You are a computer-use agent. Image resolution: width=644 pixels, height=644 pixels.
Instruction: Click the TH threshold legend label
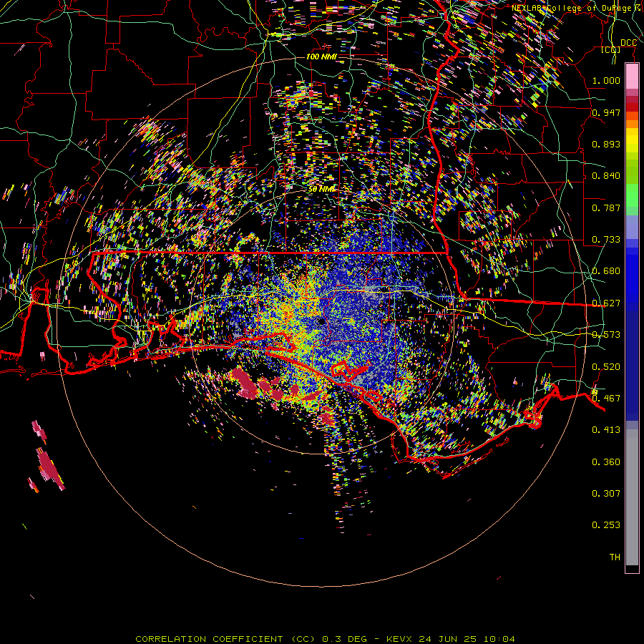615,557
